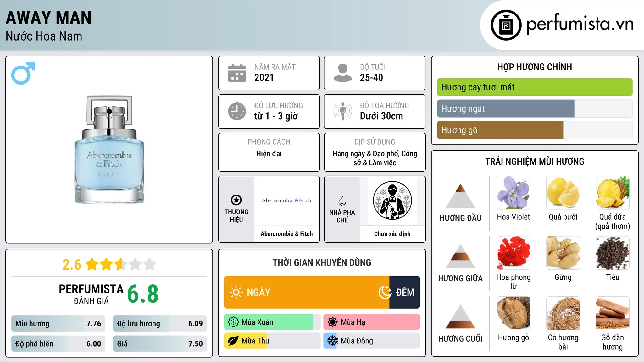This screenshot has height=362, width=644.
Task: Click the projection value Dưới 30cm
Action: click(381, 116)
